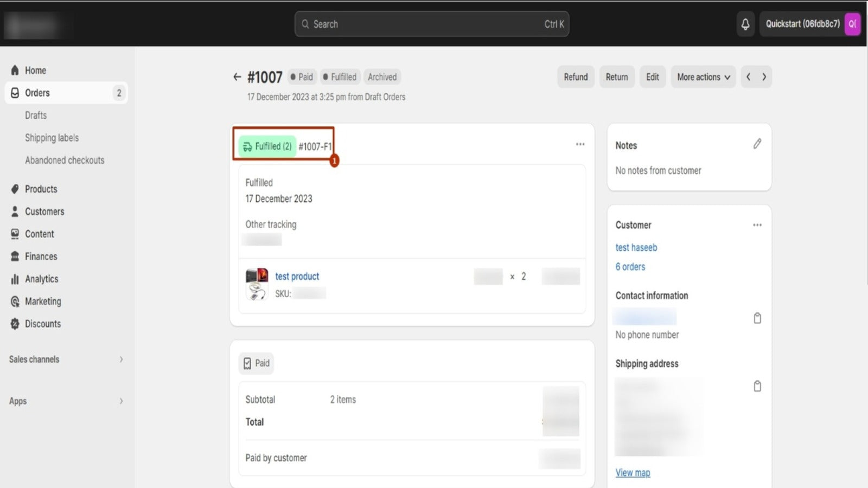Open the test haseeb customer link

(636, 247)
